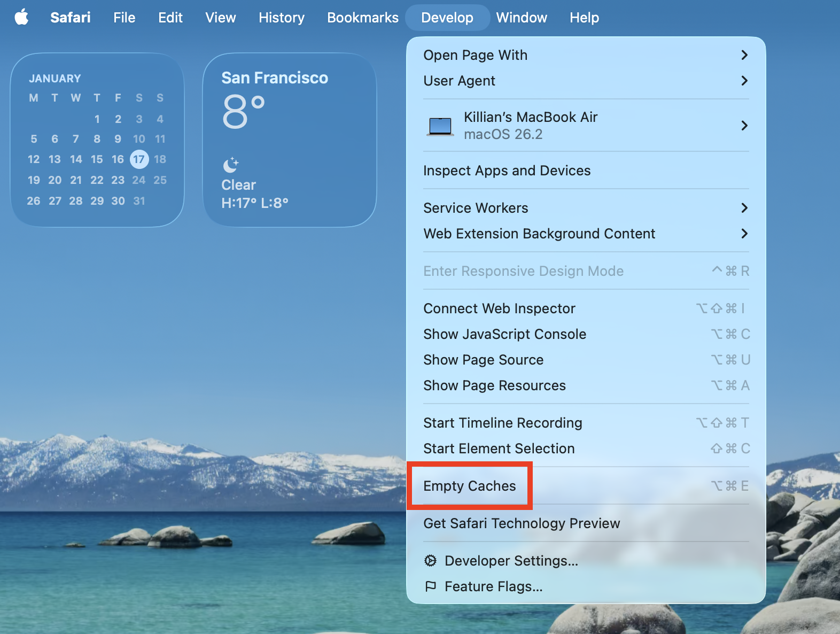Open Developer Settings...
The image size is (840, 634).
586,561
